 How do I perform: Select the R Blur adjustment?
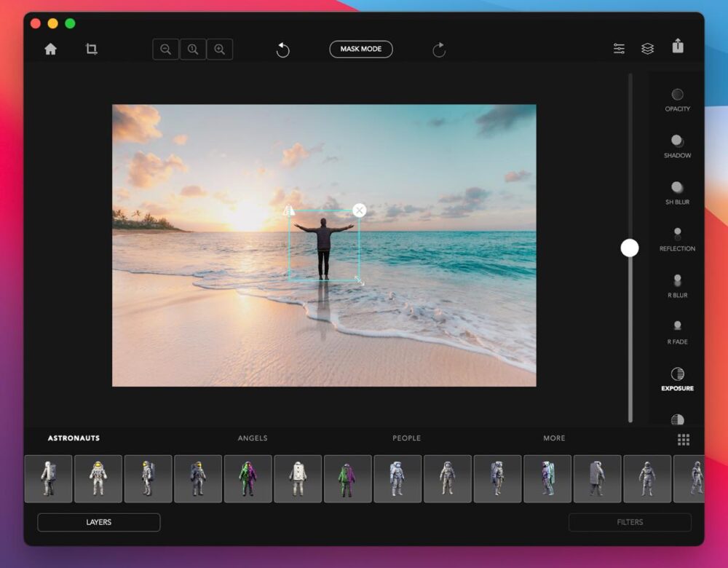tap(677, 284)
